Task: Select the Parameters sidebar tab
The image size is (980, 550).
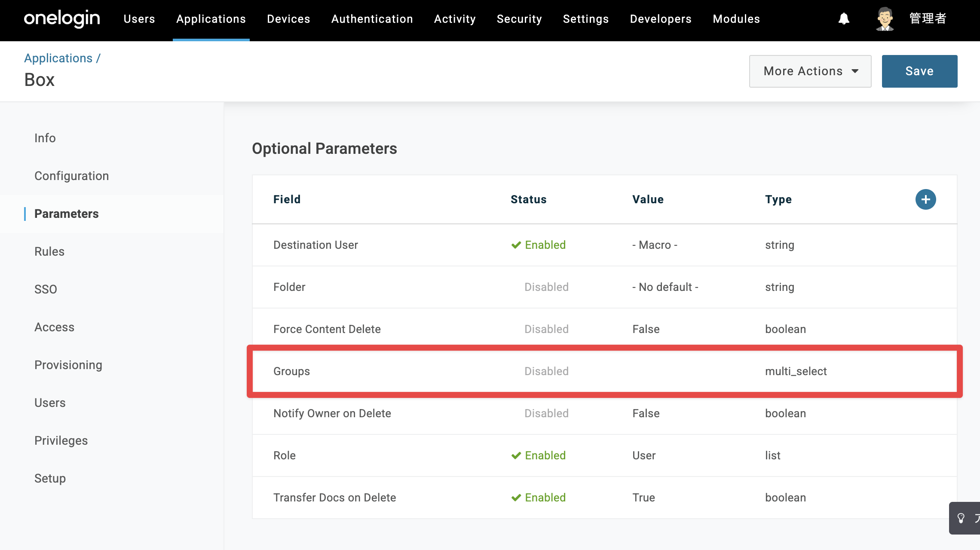Action: pyautogui.click(x=67, y=214)
